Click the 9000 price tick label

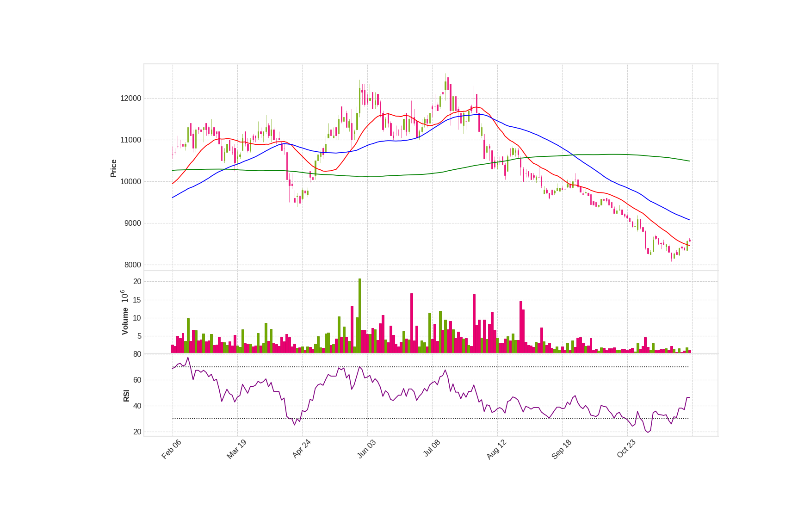click(132, 223)
